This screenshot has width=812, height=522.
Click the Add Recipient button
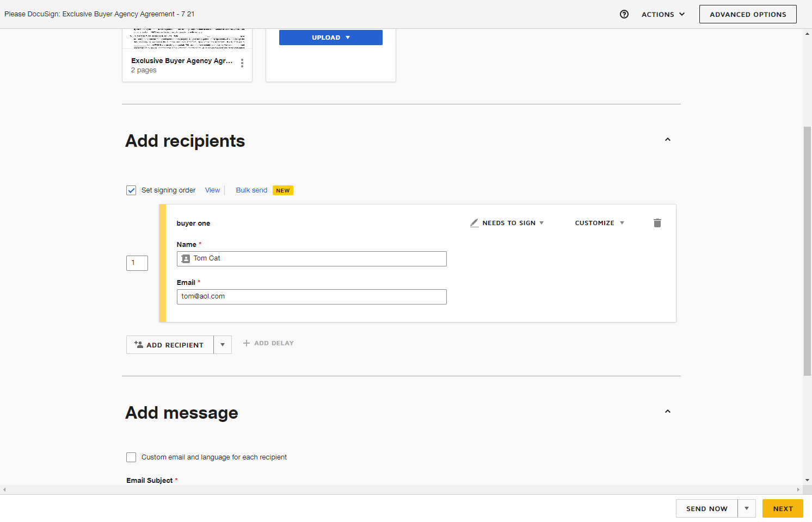point(170,345)
